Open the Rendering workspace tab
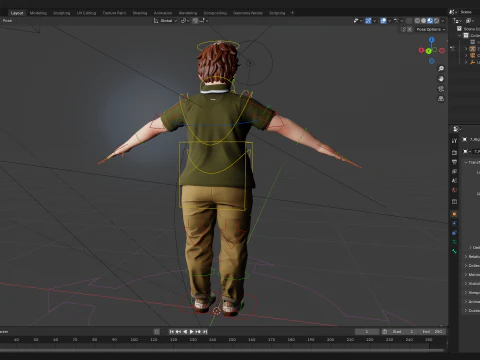Viewport: 480px width, 360px height. (188, 13)
